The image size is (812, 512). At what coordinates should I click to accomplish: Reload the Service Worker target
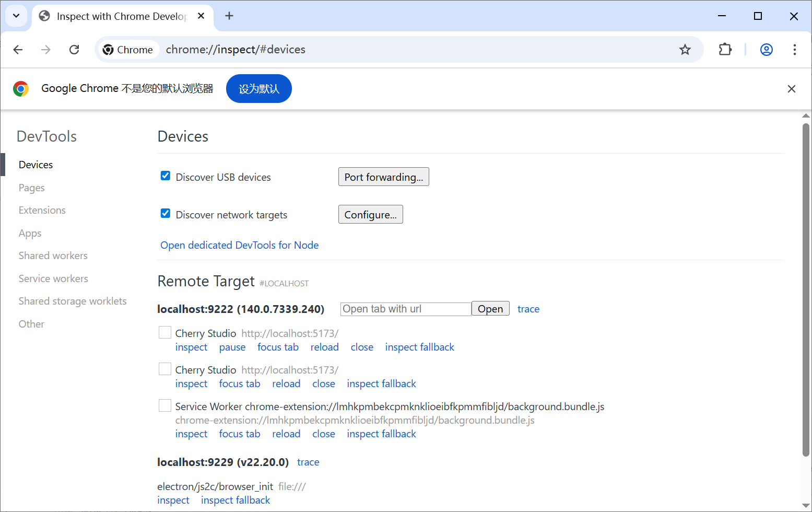(x=286, y=434)
